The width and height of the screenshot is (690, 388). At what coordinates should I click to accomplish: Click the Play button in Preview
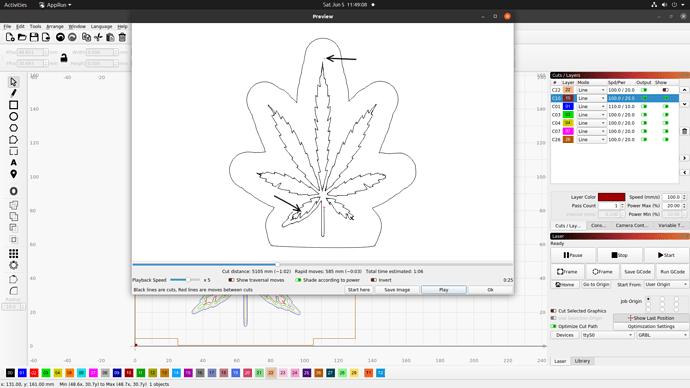[x=444, y=290]
